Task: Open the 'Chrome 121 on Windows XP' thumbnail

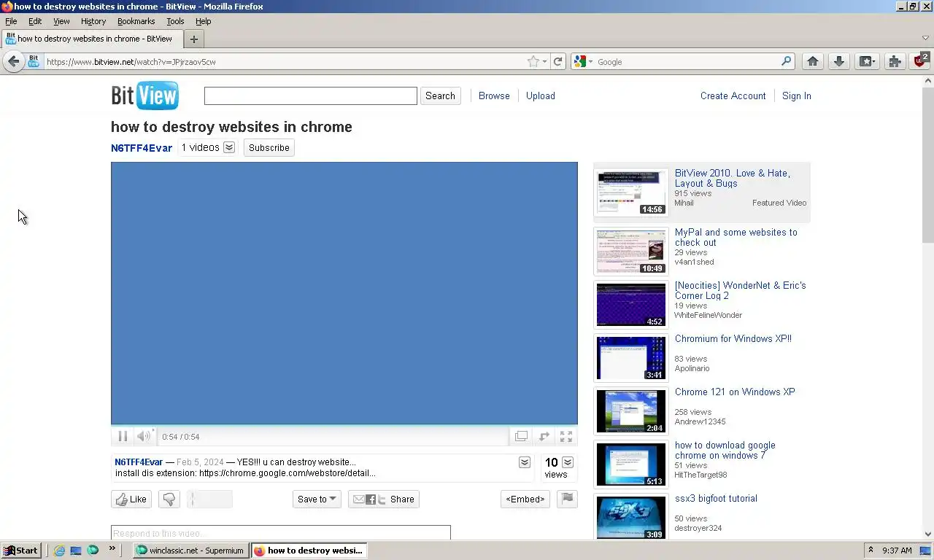Action: coord(631,411)
